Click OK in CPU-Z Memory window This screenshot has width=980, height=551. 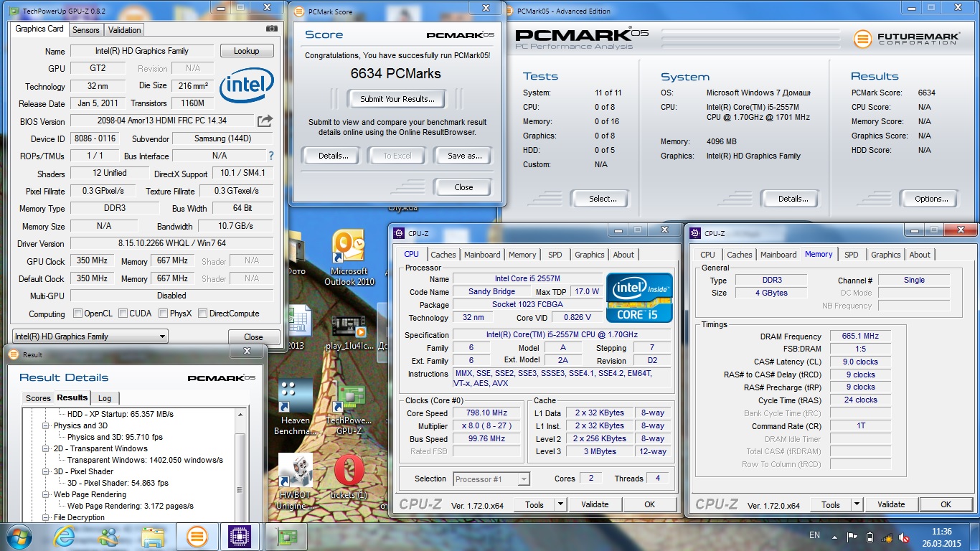[946, 504]
